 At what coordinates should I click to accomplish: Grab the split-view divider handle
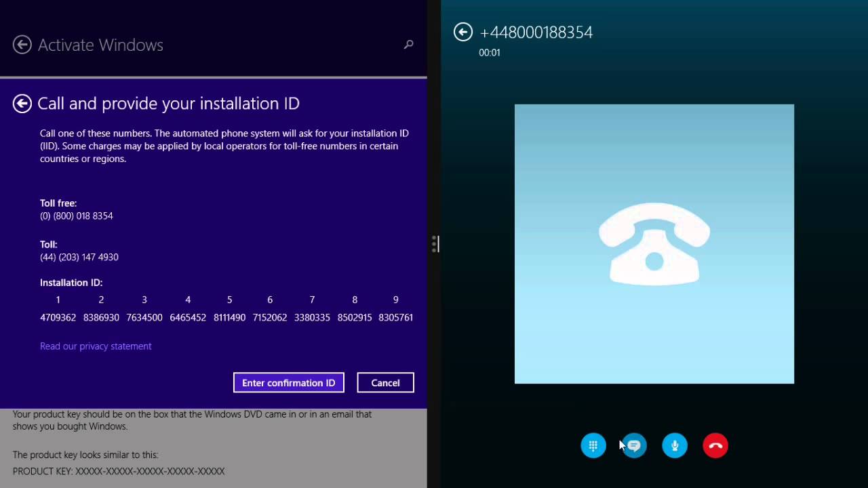point(434,244)
